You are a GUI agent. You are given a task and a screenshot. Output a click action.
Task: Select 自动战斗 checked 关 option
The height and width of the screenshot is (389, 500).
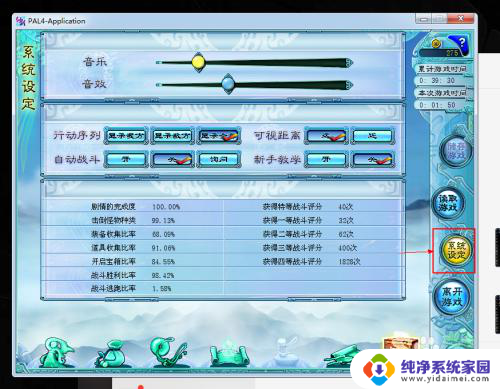click(172, 160)
